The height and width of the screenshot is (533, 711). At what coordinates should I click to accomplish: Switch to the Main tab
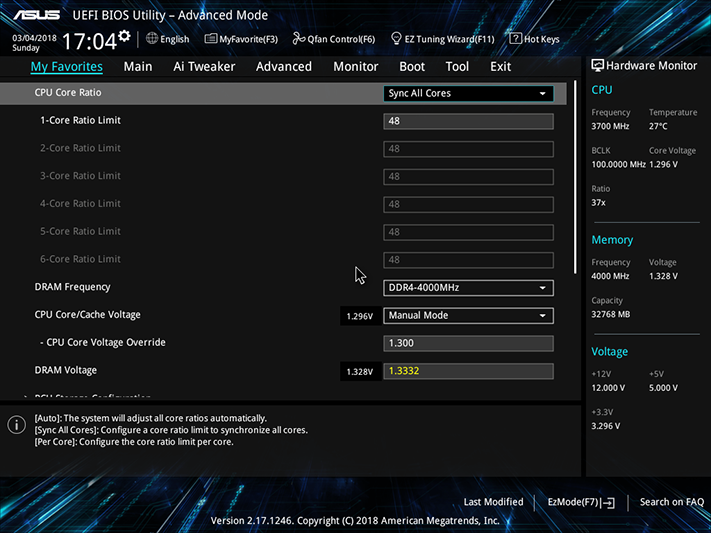tap(138, 67)
